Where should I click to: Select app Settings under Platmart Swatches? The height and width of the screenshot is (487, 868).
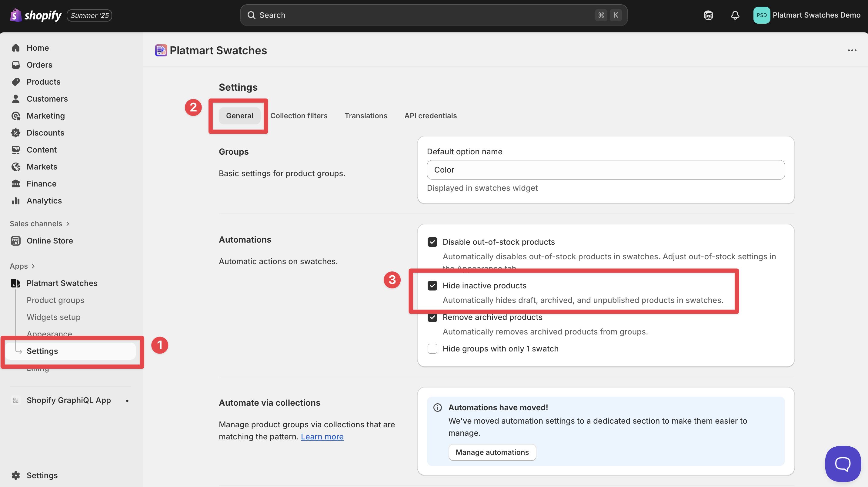pos(71,351)
